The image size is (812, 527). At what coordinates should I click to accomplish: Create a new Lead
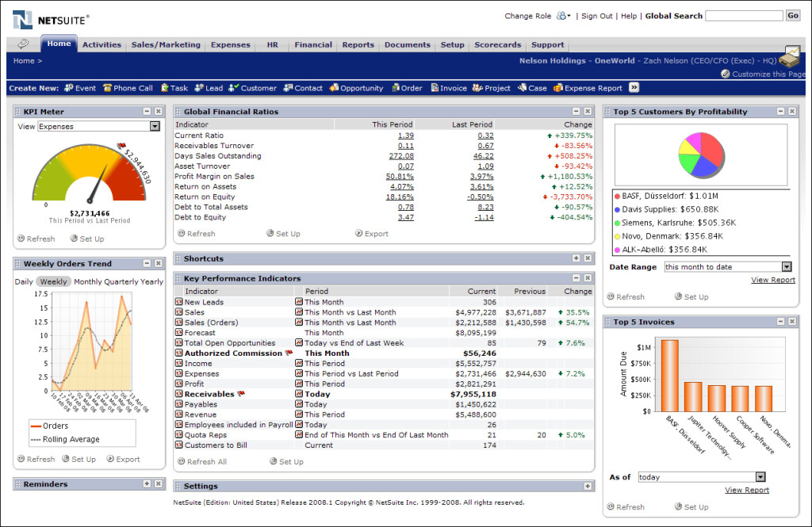click(208, 88)
